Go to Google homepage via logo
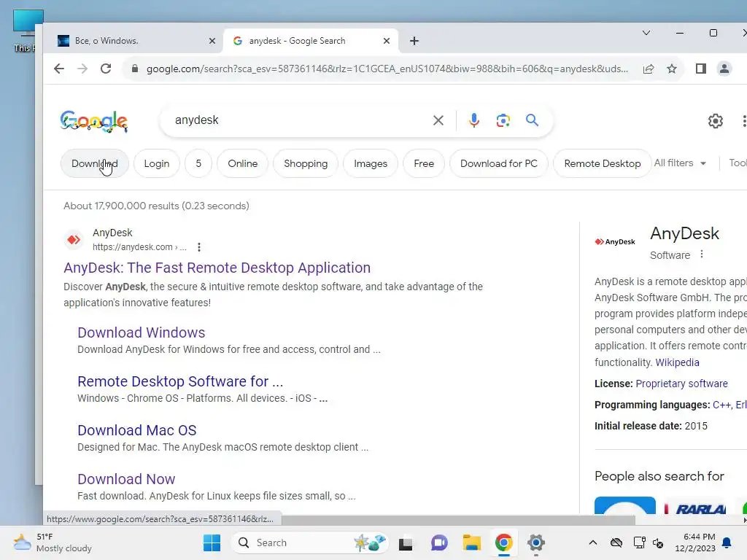 point(94,121)
